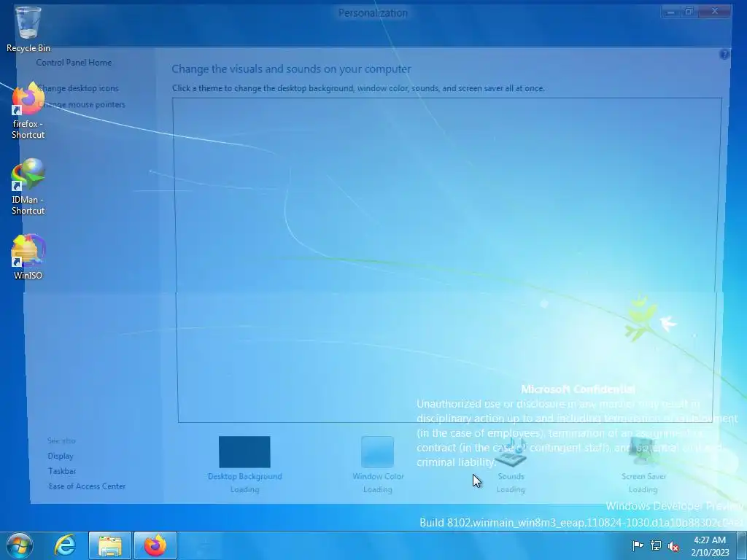Viewport: 747px width, 560px height.
Task: Open Windows Explorer from the taskbar
Action: 110,545
